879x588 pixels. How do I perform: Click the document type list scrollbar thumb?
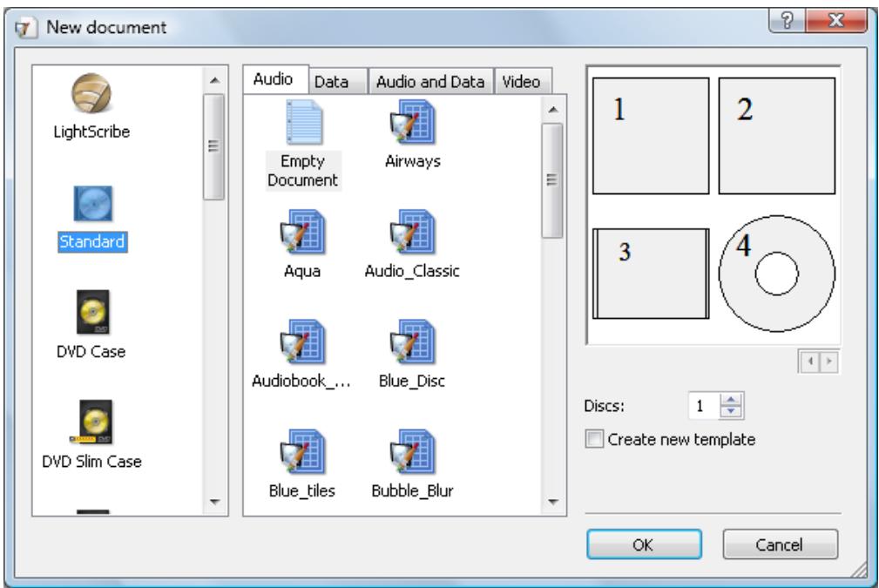pos(213,147)
